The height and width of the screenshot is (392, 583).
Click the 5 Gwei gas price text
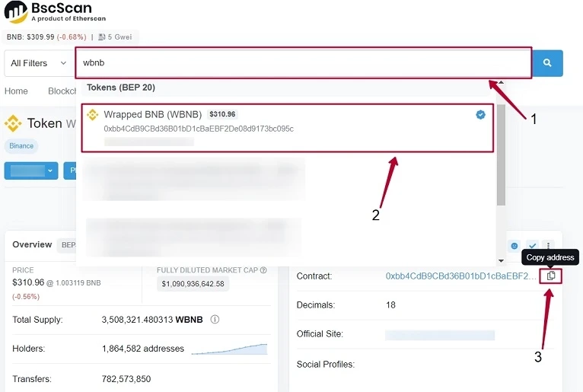[x=119, y=37]
